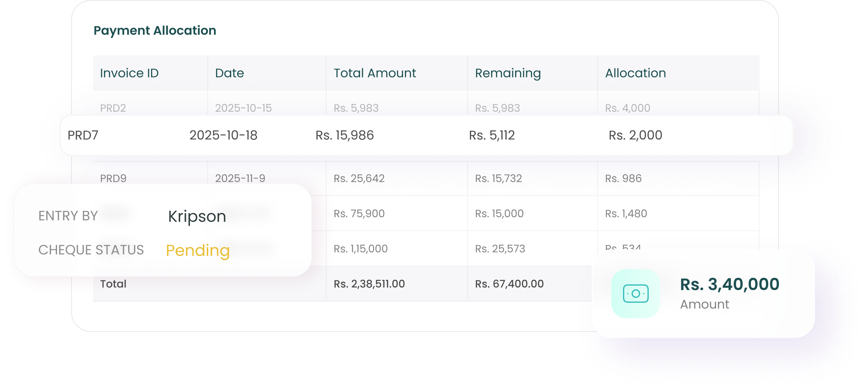The height and width of the screenshot is (392, 868).
Task: Select the 2025-10-18 date cell
Action: click(223, 135)
